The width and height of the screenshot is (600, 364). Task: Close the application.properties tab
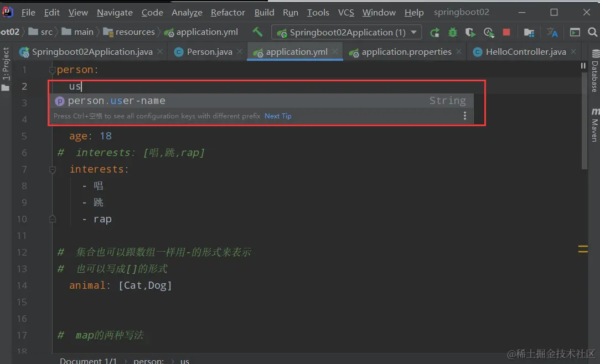click(x=459, y=51)
